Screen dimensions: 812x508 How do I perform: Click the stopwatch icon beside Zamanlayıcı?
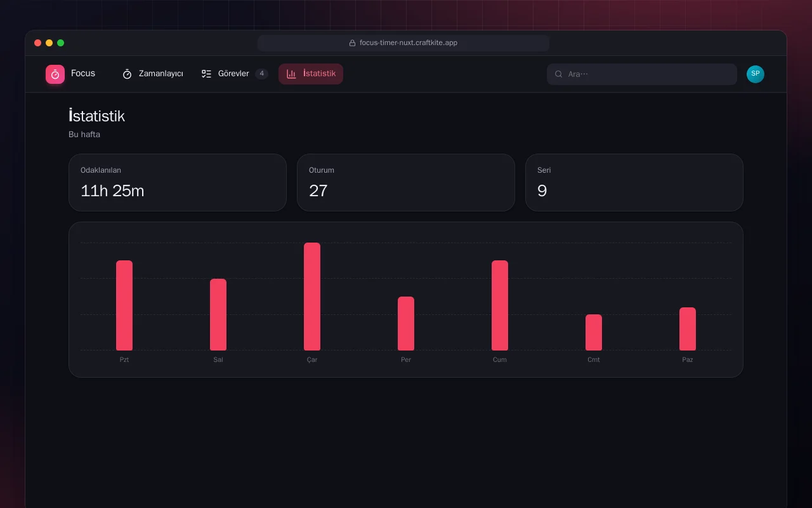pyautogui.click(x=127, y=74)
